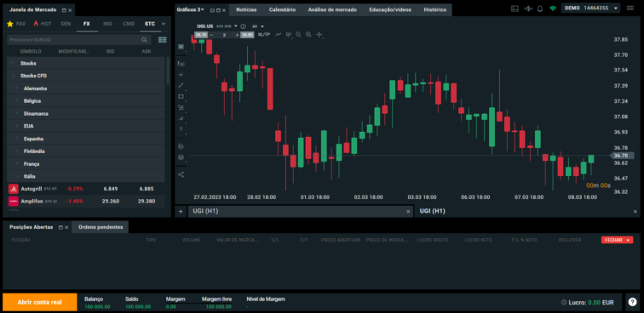Viewport: 644px width, 313px height.
Task: Open the Ordens pendentes tab
Action: click(x=101, y=227)
